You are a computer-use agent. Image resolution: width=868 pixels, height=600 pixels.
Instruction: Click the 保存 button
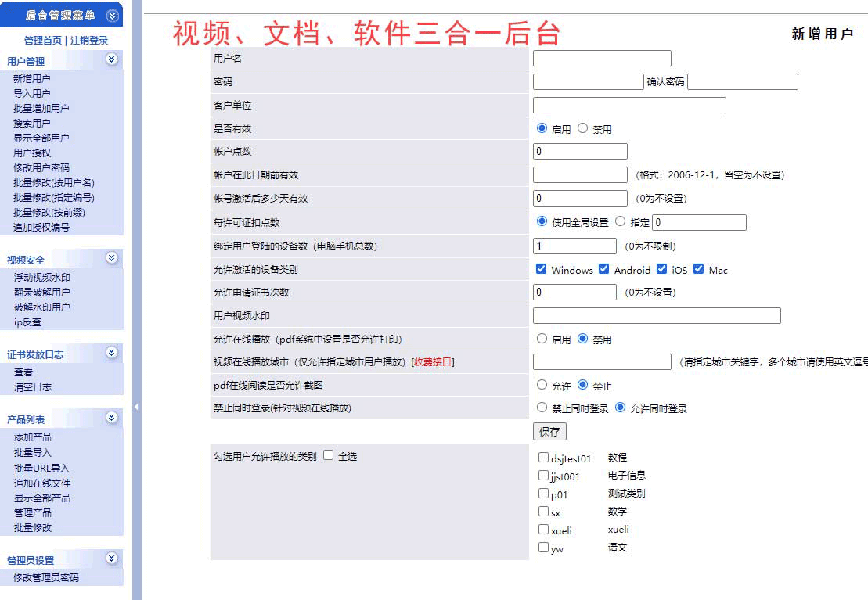point(549,432)
